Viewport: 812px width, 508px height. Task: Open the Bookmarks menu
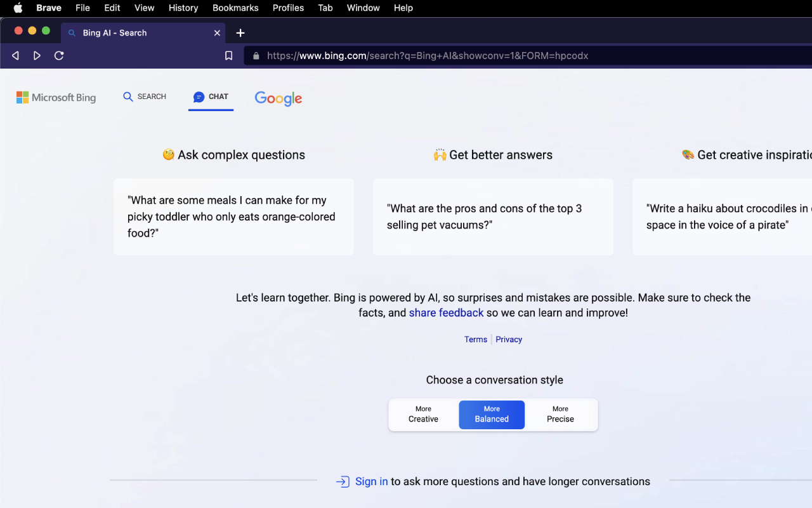click(x=235, y=8)
